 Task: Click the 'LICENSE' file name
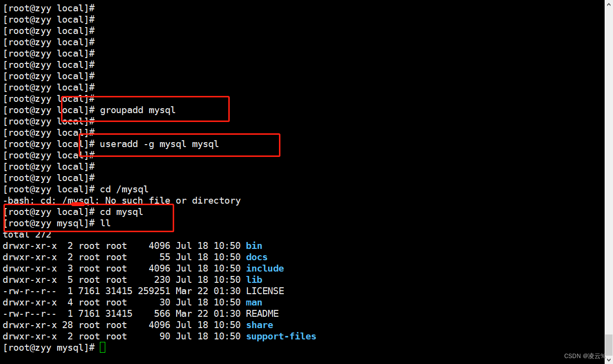[265, 291]
